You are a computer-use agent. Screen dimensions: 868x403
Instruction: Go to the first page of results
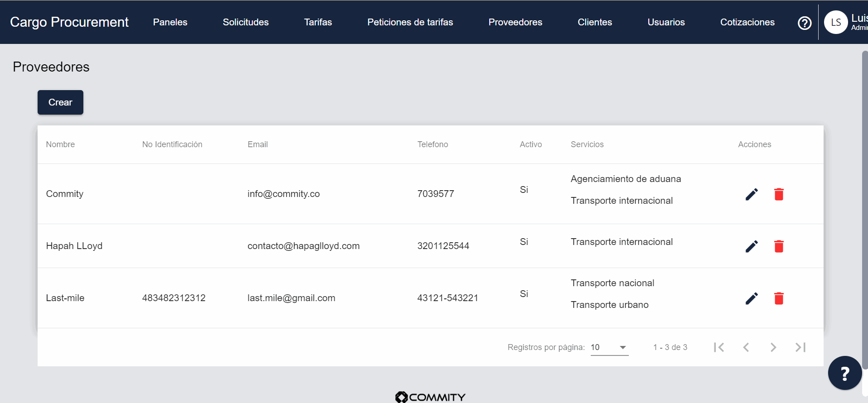(719, 347)
